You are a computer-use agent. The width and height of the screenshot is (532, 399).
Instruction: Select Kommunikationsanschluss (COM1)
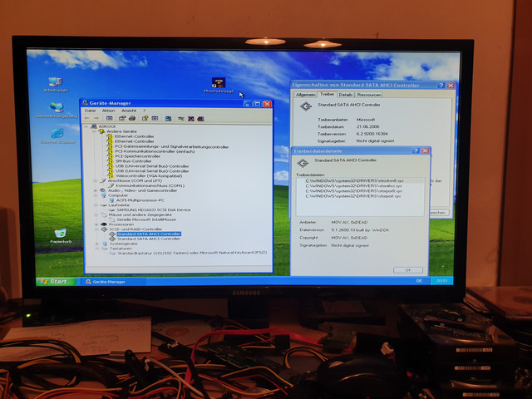[x=150, y=185]
